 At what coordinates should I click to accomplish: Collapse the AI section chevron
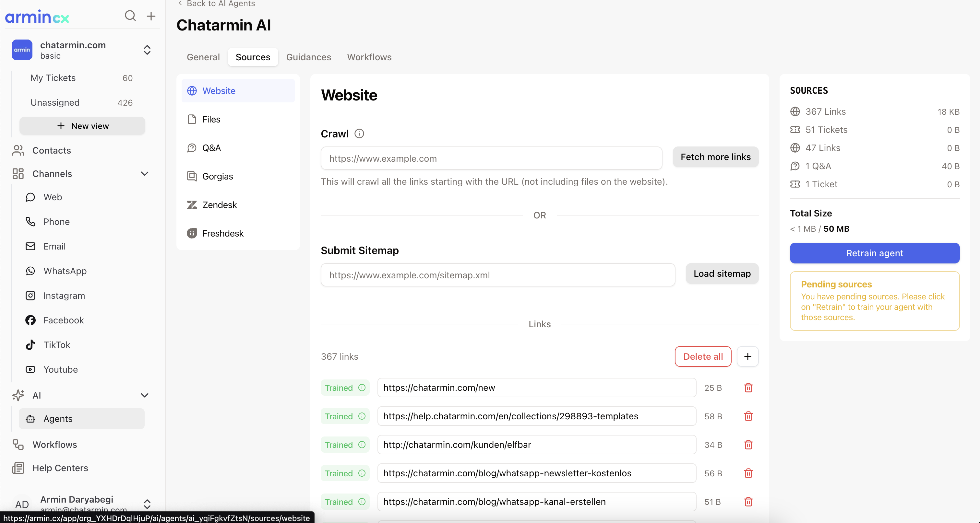point(145,395)
